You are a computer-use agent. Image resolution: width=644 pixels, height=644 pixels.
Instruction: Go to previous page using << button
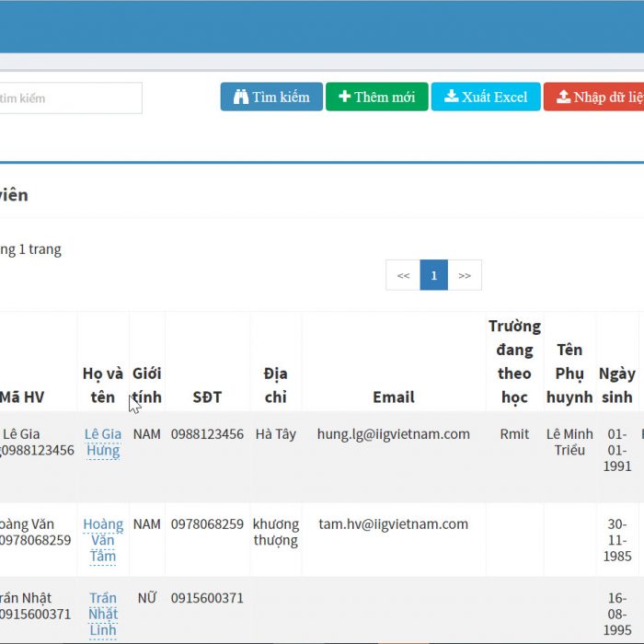coord(403,275)
